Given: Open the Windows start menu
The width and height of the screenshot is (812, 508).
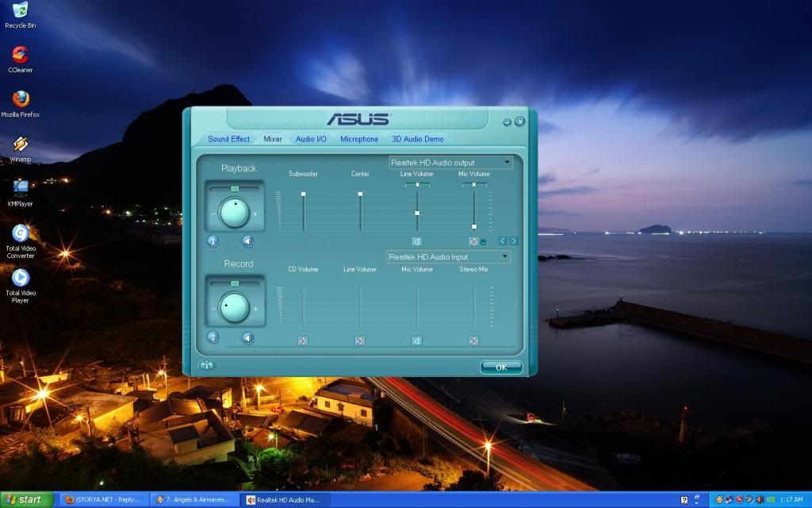Looking at the screenshot, I should coord(26,500).
